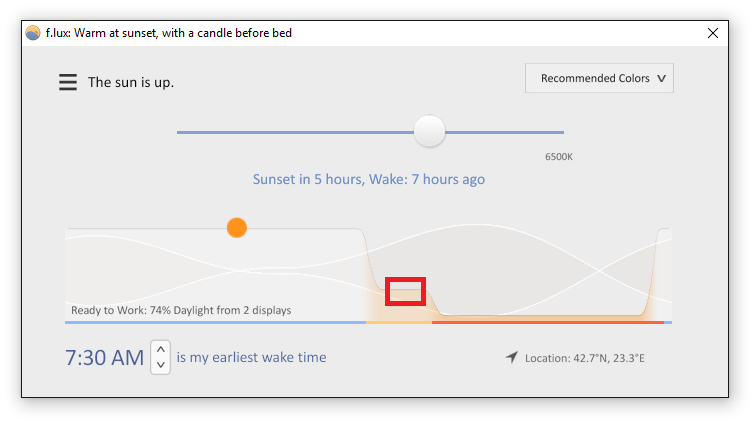
Task: Click the f.lux app icon in title bar
Action: coord(33,33)
